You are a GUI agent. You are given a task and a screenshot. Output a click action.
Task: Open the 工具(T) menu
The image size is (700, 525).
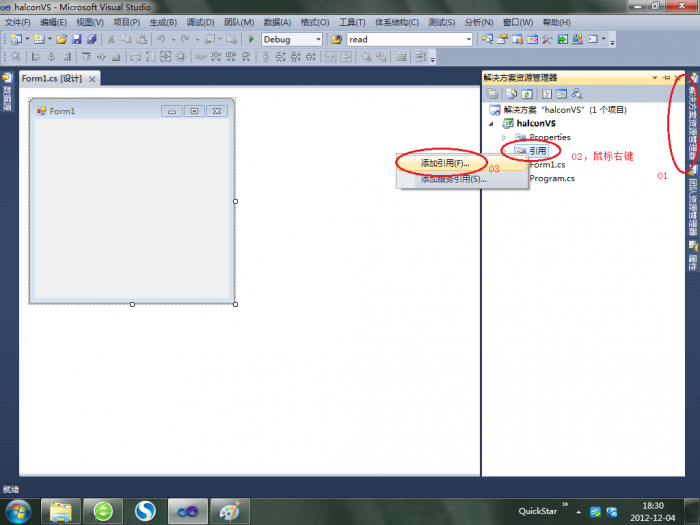coord(352,22)
